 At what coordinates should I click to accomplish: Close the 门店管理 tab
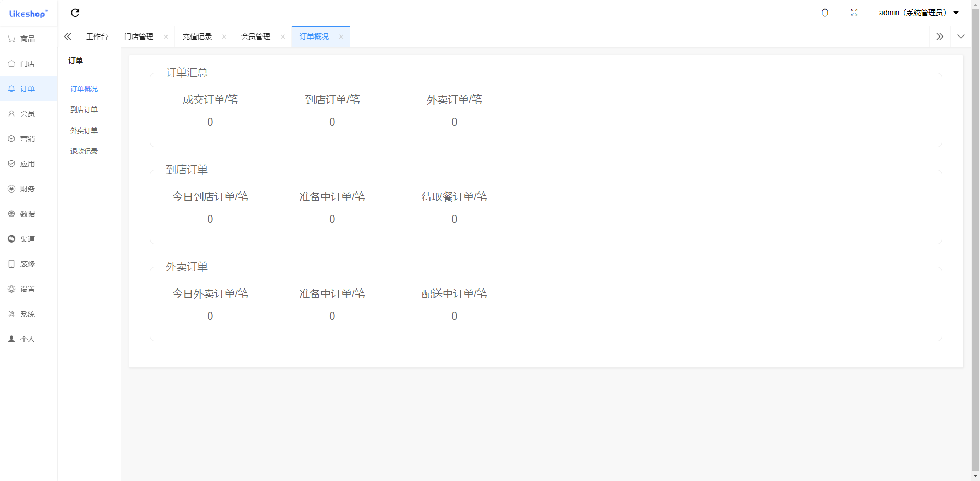click(x=166, y=37)
